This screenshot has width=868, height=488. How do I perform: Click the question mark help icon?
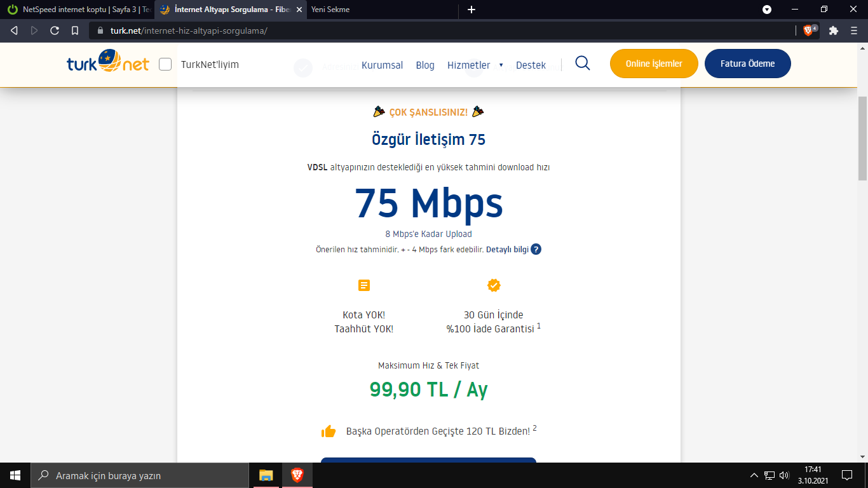pyautogui.click(x=536, y=249)
